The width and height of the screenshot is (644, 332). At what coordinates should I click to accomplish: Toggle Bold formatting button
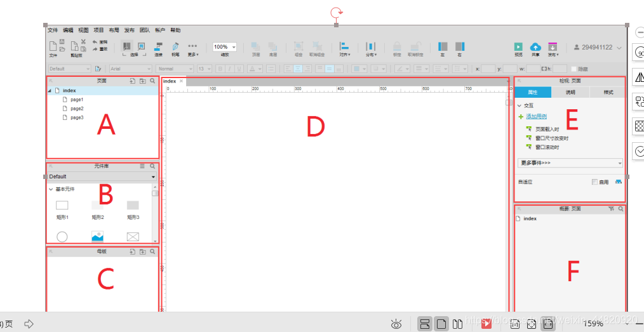[x=220, y=69]
